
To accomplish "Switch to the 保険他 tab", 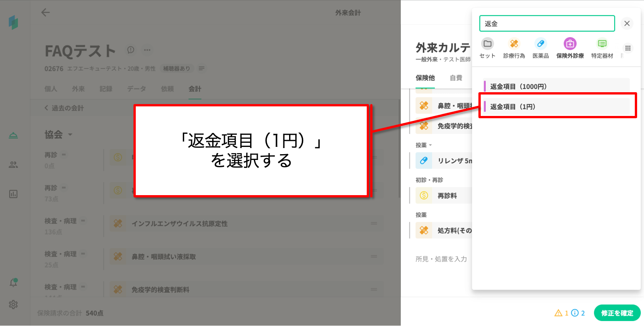I will 425,78.
